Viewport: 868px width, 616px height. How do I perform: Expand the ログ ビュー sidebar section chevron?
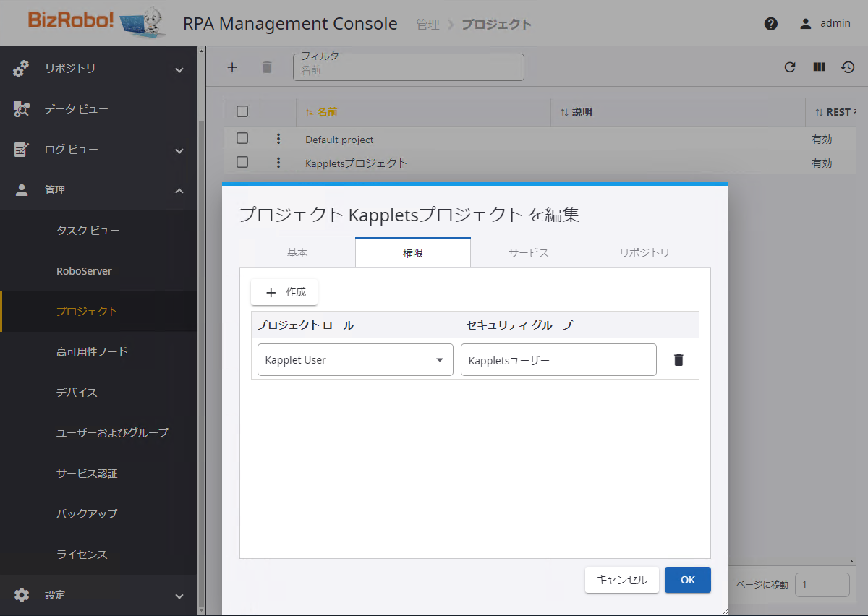pos(179,150)
